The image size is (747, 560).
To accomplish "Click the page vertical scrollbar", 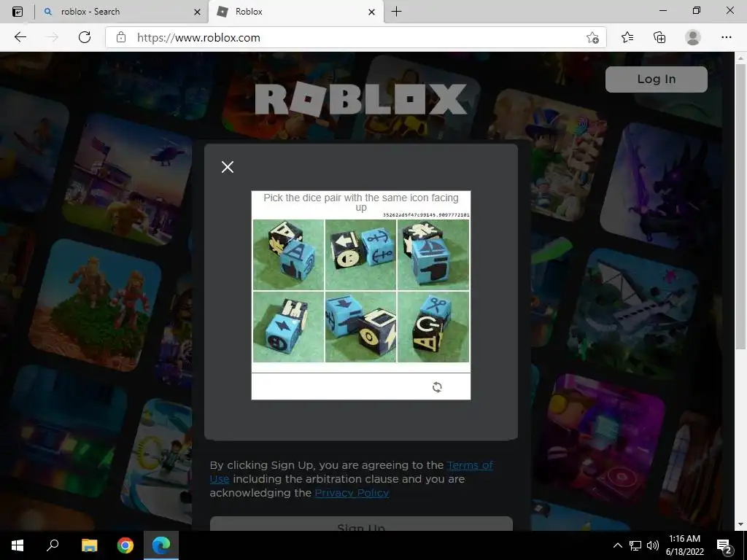I will point(740,206).
